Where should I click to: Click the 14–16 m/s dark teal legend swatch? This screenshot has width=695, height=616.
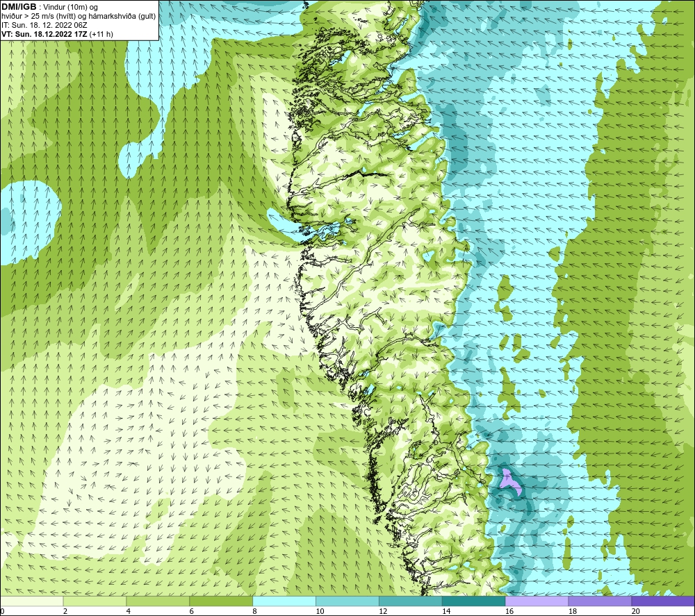(473, 601)
